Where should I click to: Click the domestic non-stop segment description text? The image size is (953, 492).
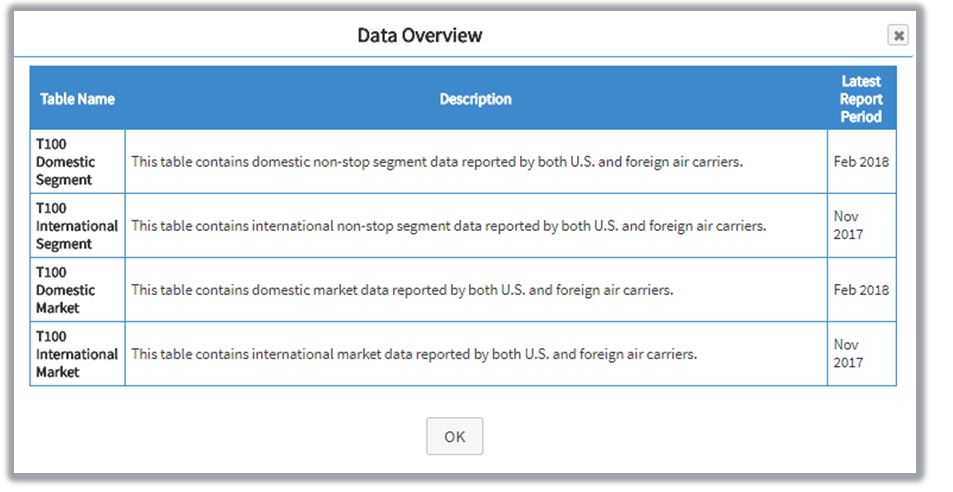coord(437,162)
